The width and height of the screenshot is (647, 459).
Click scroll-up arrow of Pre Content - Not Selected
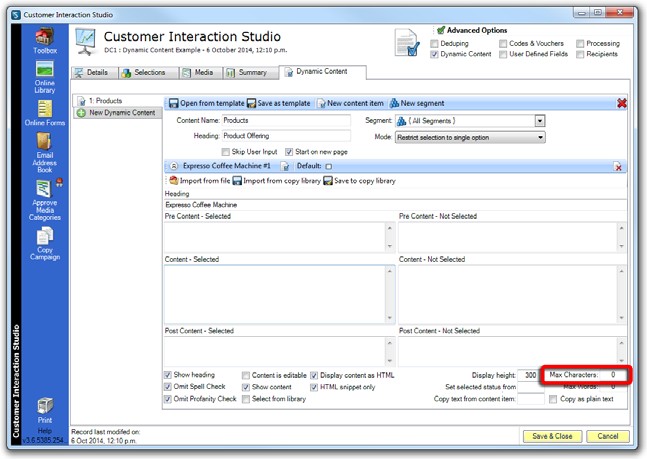coord(621,228)
